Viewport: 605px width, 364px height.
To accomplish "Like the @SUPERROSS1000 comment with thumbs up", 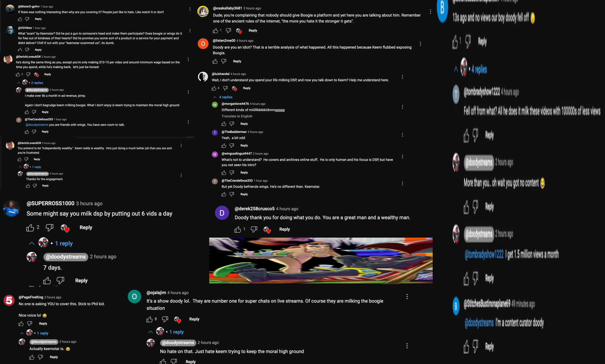I will pos(30,228).
